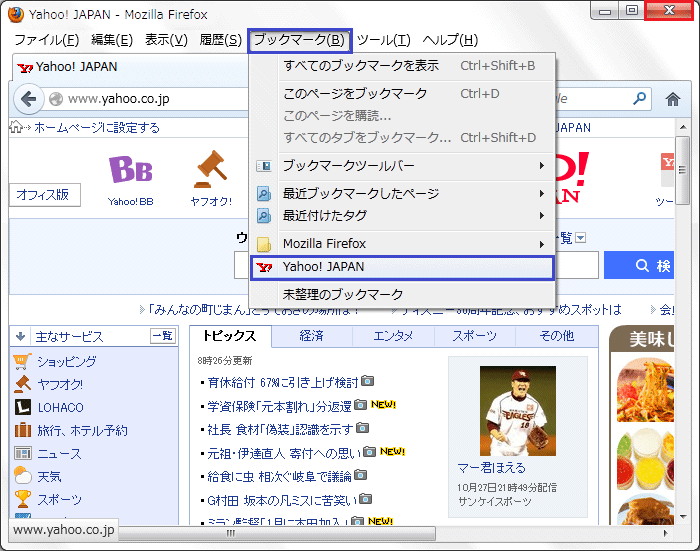The width and height of the screenshot is (700, 551).
Task: Switch to the スポーツ news tab
Action: click(x=474, y=336)
